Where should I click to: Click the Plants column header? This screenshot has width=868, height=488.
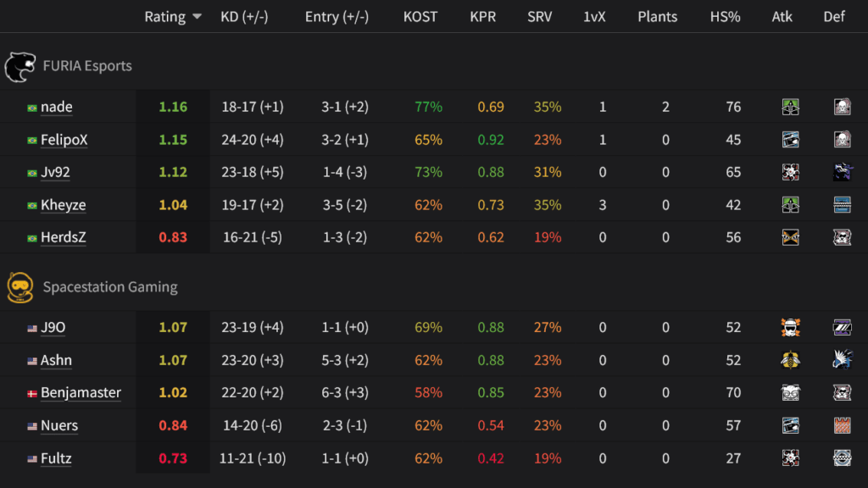(657, 16)
